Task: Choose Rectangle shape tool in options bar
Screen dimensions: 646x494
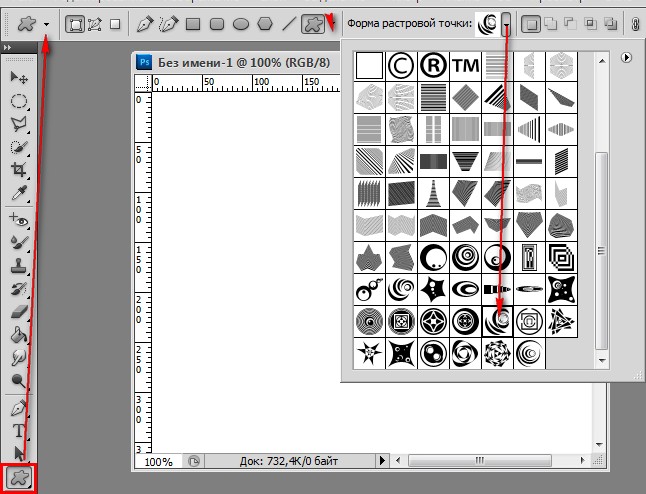Action: click(x=193, y=24)
